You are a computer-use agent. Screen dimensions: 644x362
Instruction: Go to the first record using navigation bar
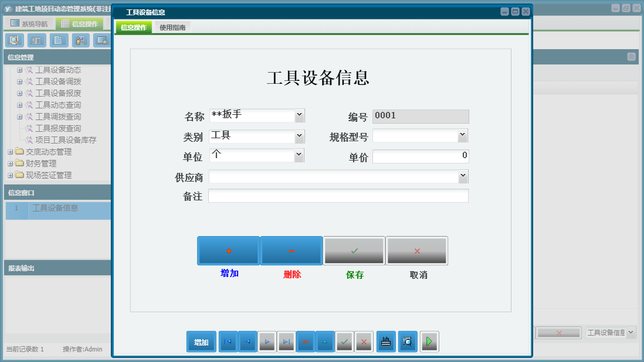click(228, 341)
